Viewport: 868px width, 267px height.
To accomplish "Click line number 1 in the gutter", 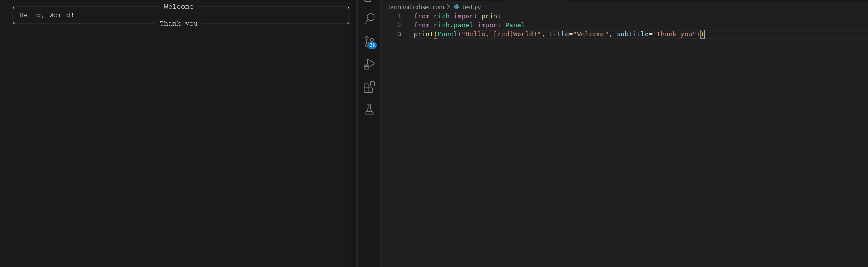I will tap(399, 16).
